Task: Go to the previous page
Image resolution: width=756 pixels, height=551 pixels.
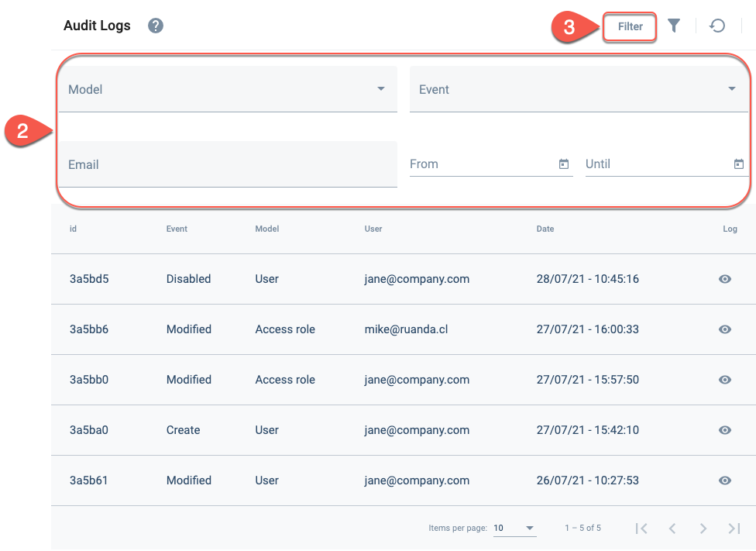Action: [x=672, y=529]
